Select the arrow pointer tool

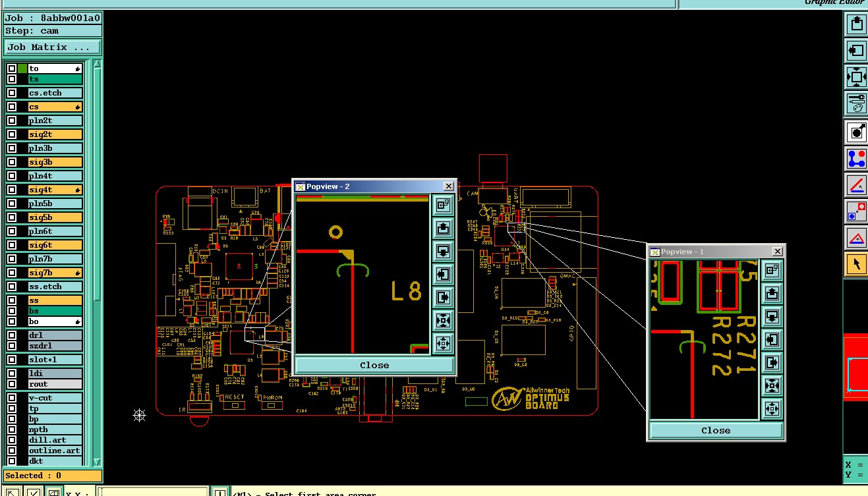[x=856, y=264]
